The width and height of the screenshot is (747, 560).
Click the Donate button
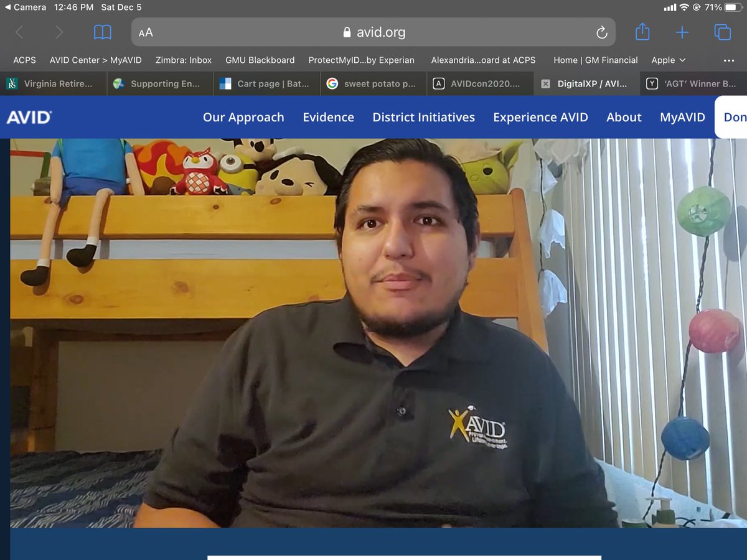[x=731, y=117]
